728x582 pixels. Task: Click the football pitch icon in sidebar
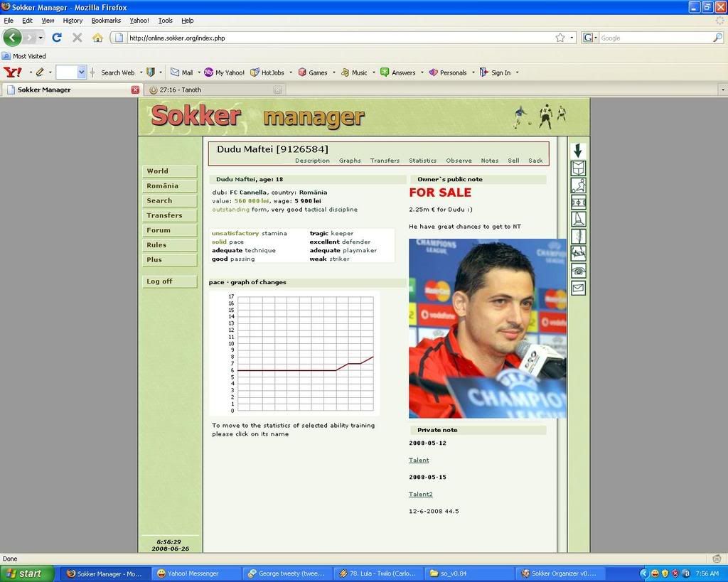point(578,203)
